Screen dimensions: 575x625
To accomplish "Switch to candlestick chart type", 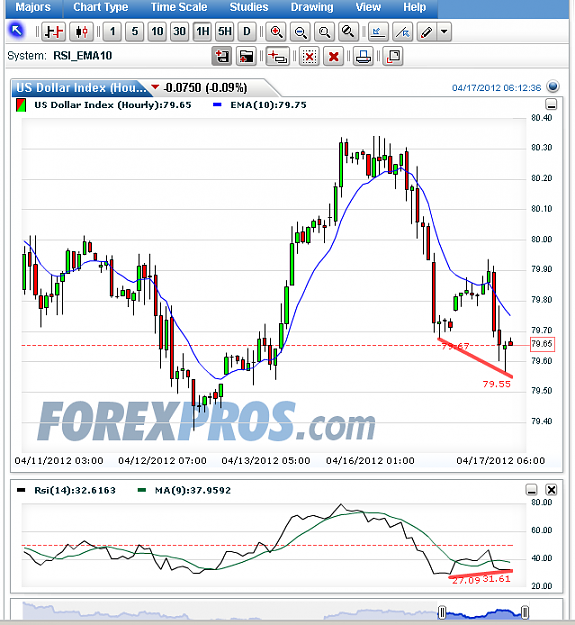I will pos(82,31).
